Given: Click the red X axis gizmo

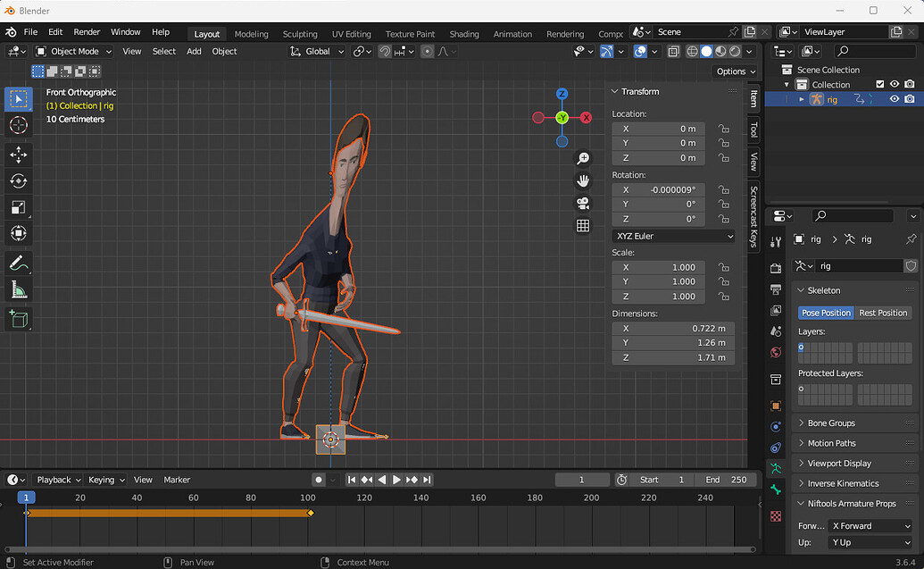Looking at the screenshot, I should pyautogui.click(x=586, y=117).
